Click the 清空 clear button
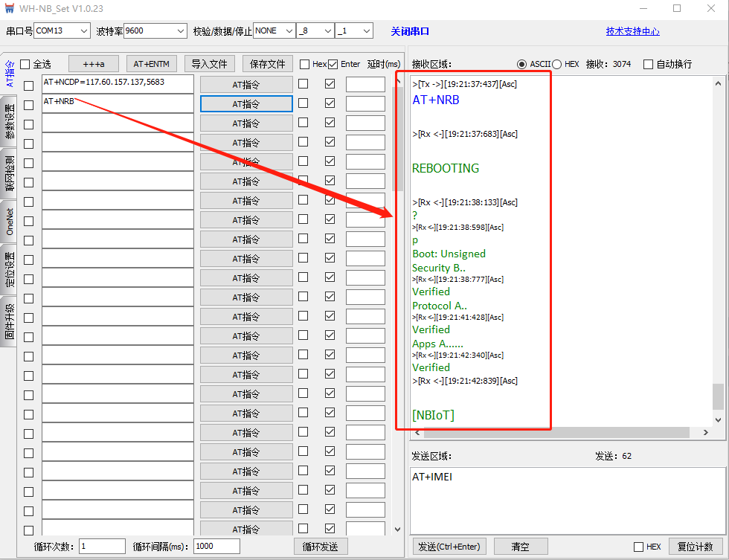The image size is (729, 560). coord(521,547)
